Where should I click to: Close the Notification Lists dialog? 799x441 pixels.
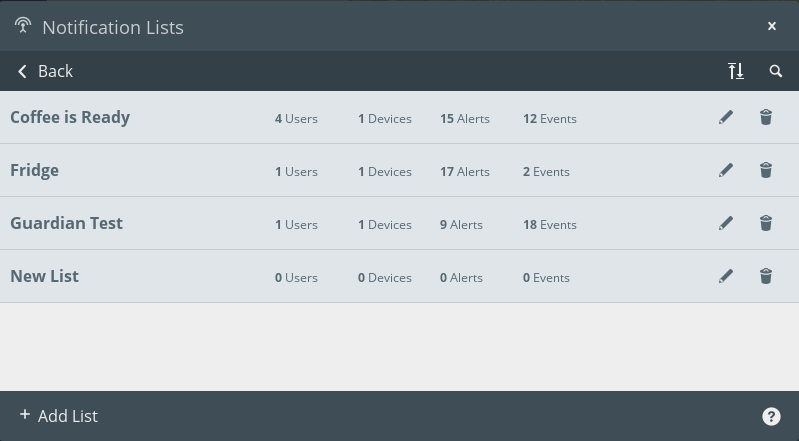pos(772,26)
